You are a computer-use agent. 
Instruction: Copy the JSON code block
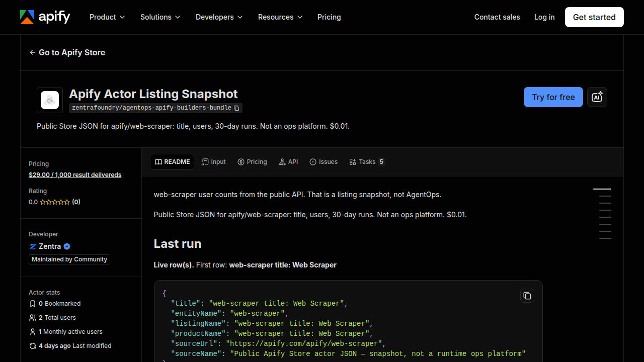pyautogui.click(x=527, y=296)
